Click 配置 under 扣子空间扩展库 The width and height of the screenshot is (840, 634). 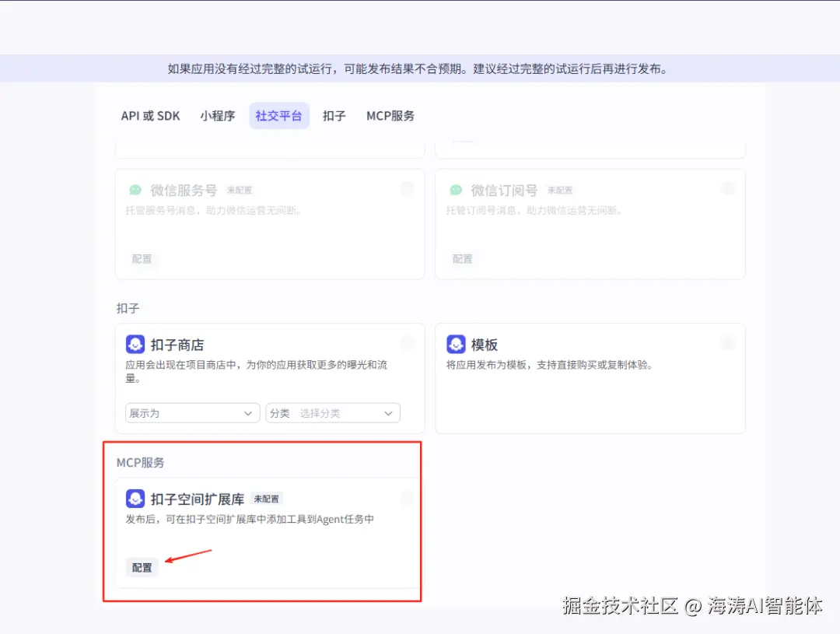(x=142, y=568)
